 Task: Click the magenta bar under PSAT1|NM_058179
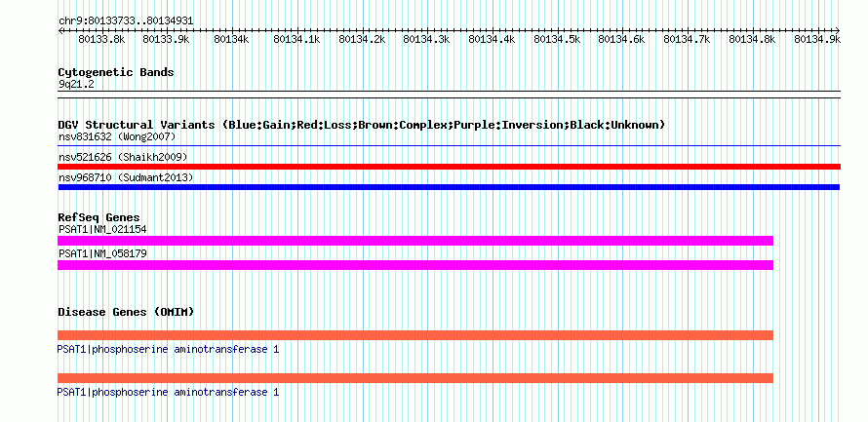pos(415,265)
